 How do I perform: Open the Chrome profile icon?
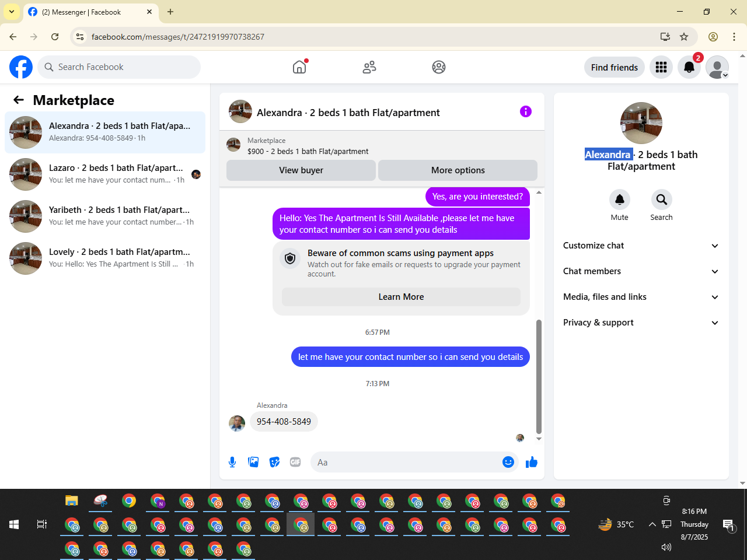[713, 37]
